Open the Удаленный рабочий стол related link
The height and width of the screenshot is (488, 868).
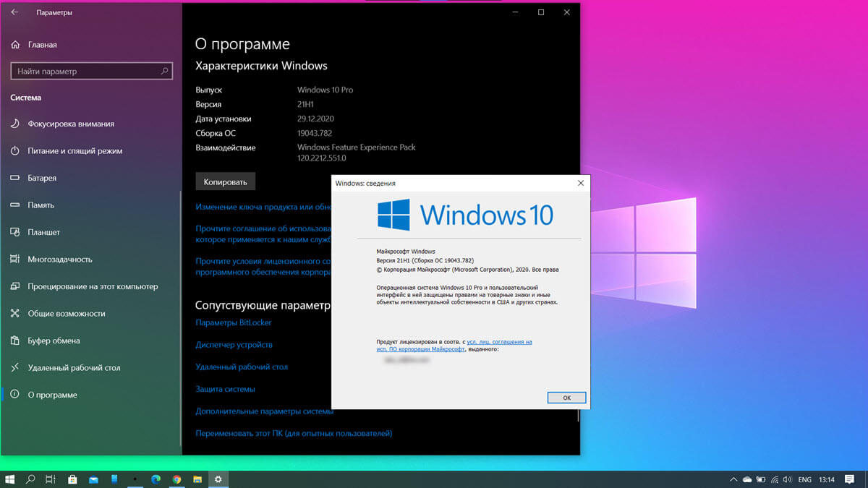click(242, 367)
